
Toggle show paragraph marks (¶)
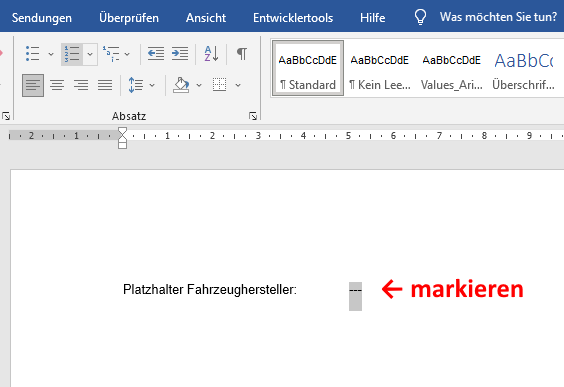click(x=242, y=54)
